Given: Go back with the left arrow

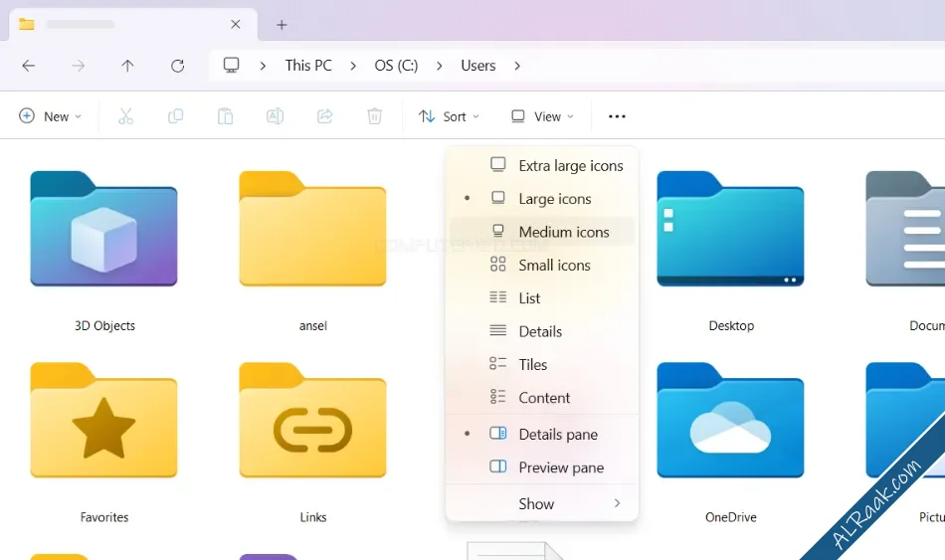Looking at the screenshot, I should point(28,66).
